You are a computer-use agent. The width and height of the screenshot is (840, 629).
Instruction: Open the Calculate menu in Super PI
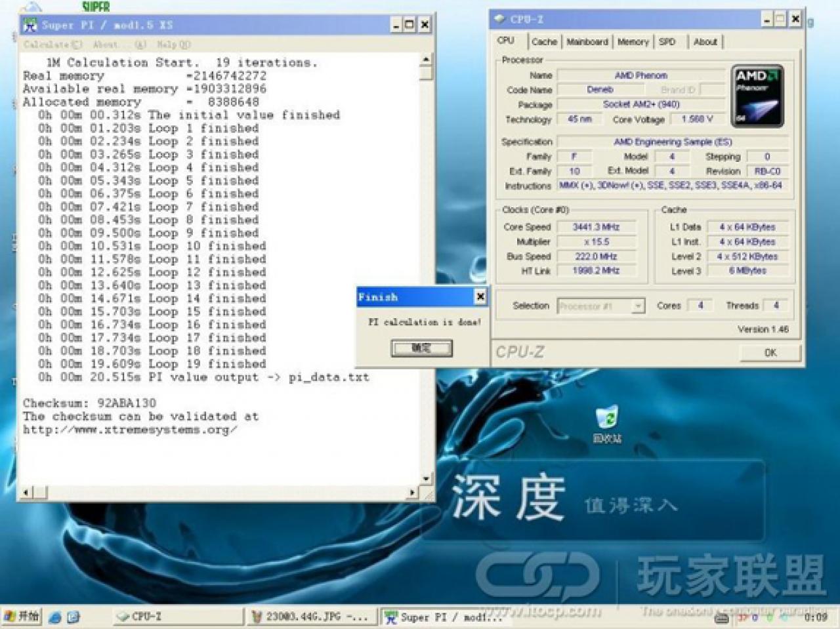click(x=52, y=45)
